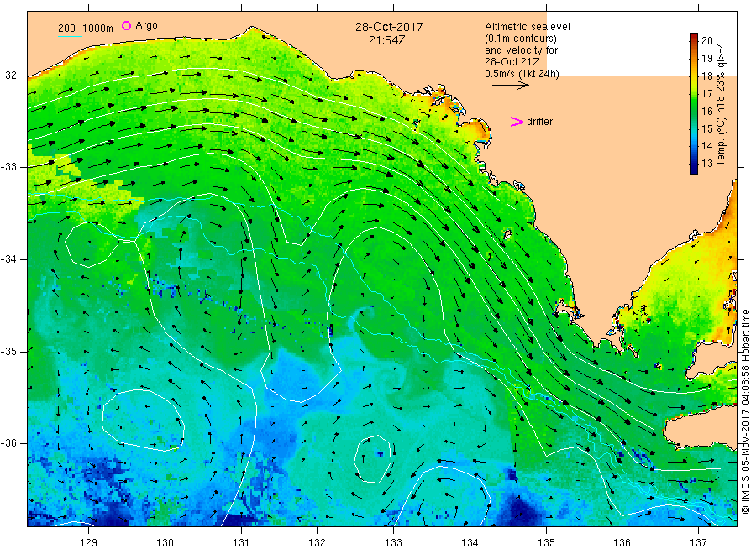Screen dimensions: 756x554
Task: Click the time text 21:54Z
Action: 386,41
